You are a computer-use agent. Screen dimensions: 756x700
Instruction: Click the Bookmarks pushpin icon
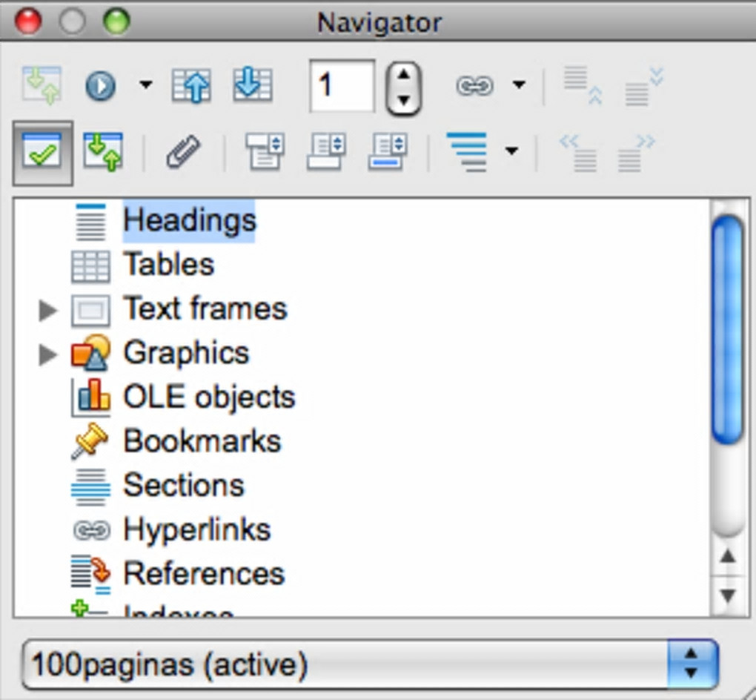(x=90, y=441)
